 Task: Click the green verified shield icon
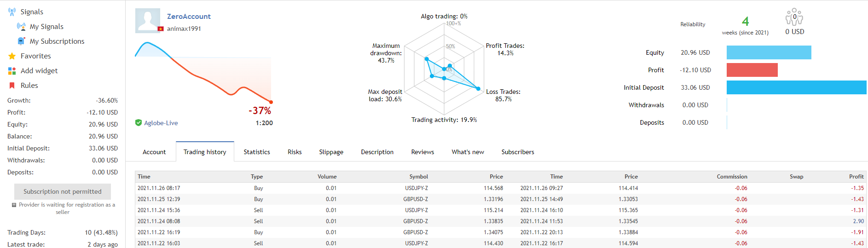click(139, 123)
